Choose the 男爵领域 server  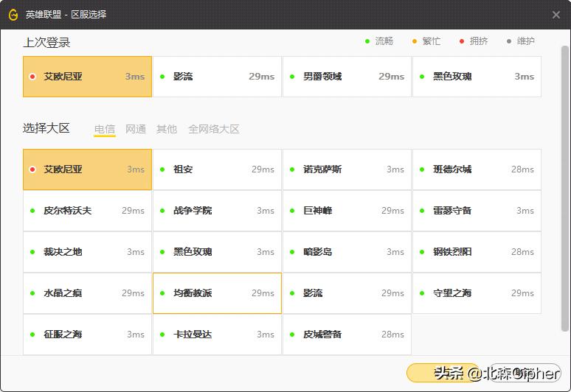pos(347,77)
